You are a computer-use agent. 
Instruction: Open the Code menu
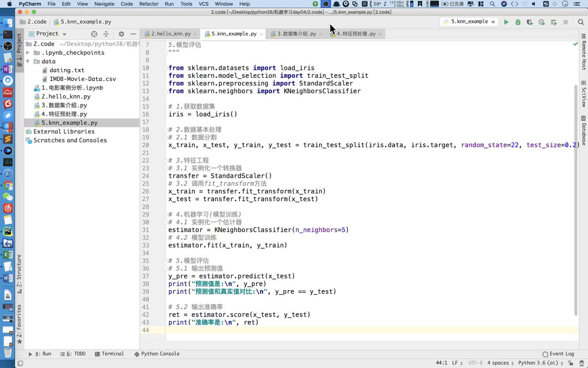(x=127, y=4)
